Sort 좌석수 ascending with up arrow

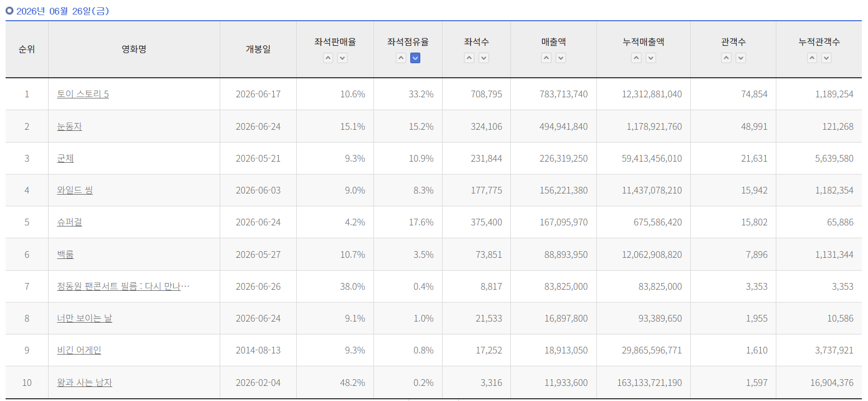[x=469, y=58]
